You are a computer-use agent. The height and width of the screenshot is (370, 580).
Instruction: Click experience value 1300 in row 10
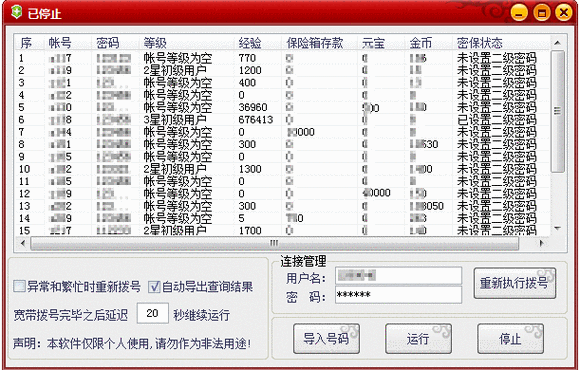(250, 169)
